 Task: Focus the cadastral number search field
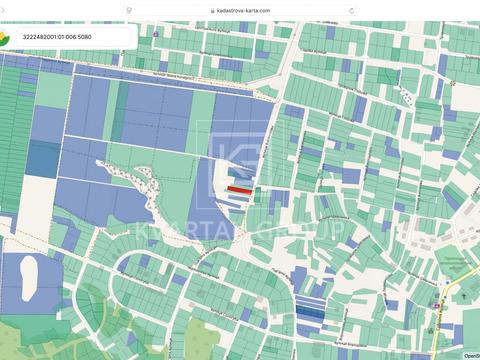click(x=75, y=37)
